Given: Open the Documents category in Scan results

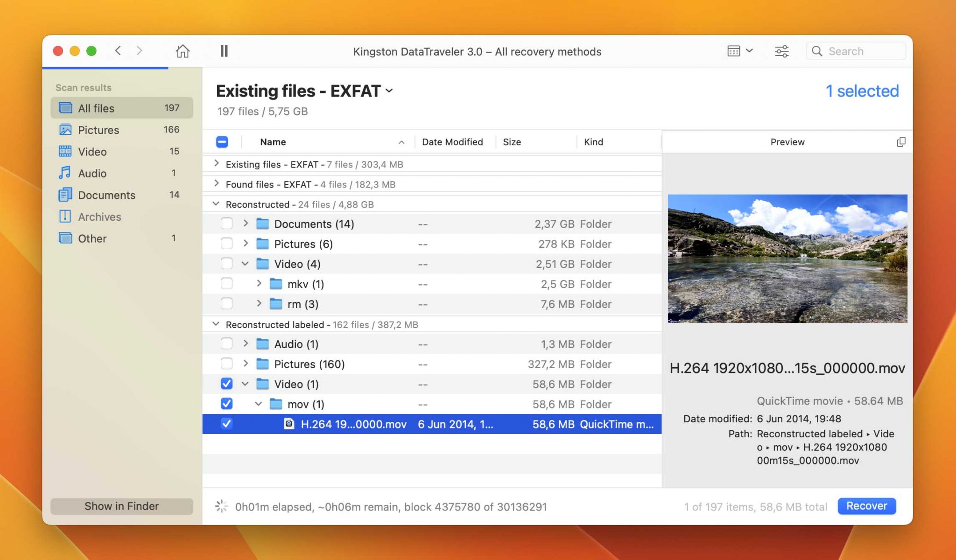Looking at the screenshot, I should click(x=107, y=195).
